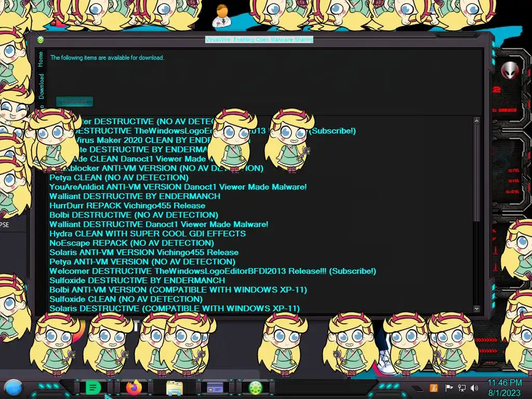Viewport: 532px width, 399px height.
Task: Open File Explorer from the taskbar
Action: pos(175,388)
